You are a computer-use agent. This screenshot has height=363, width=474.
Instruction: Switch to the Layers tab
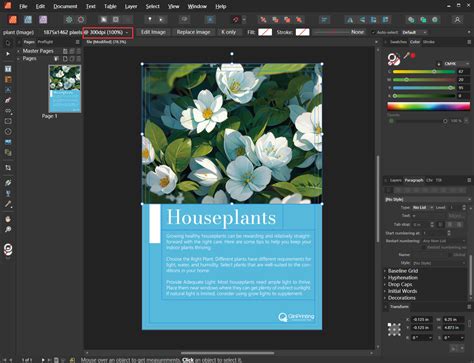tap(396, 180)
